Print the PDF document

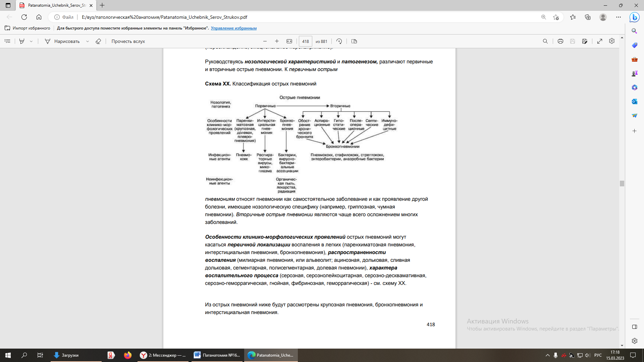point(560,41)
